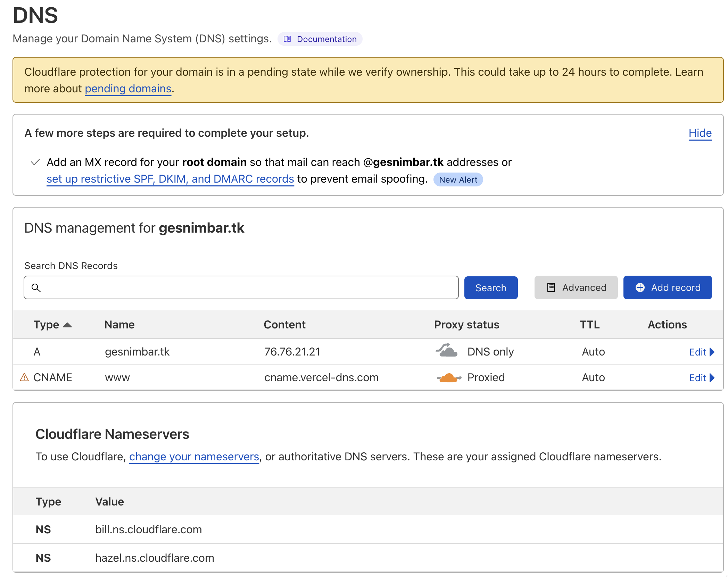
Task: Hide the setup steps card
Action: (700, 133)
